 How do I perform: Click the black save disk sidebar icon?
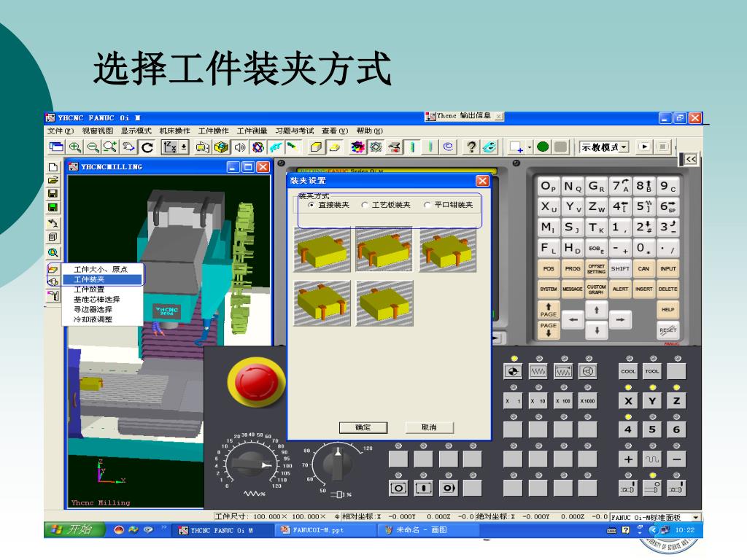click(x=53, y=194)
